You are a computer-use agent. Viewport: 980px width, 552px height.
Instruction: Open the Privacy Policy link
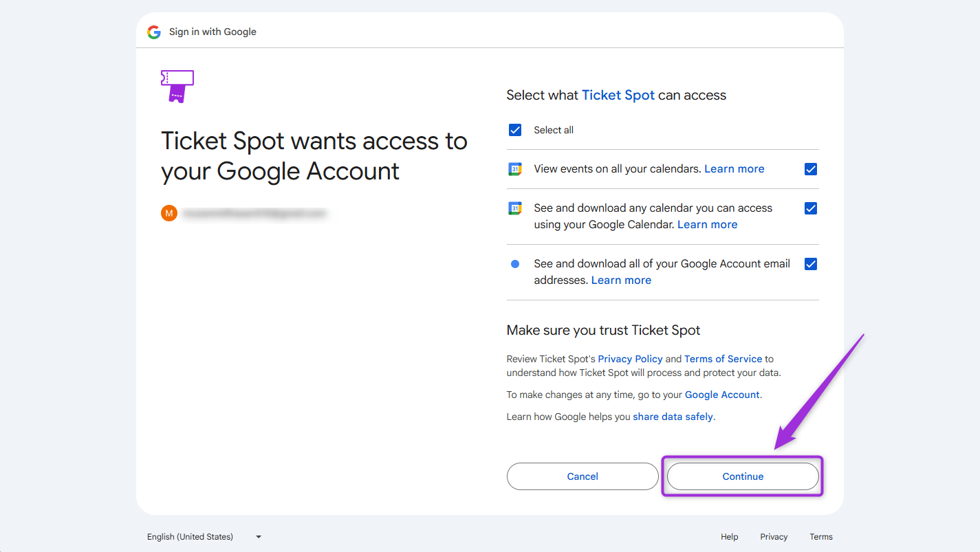tap(630, 359)
